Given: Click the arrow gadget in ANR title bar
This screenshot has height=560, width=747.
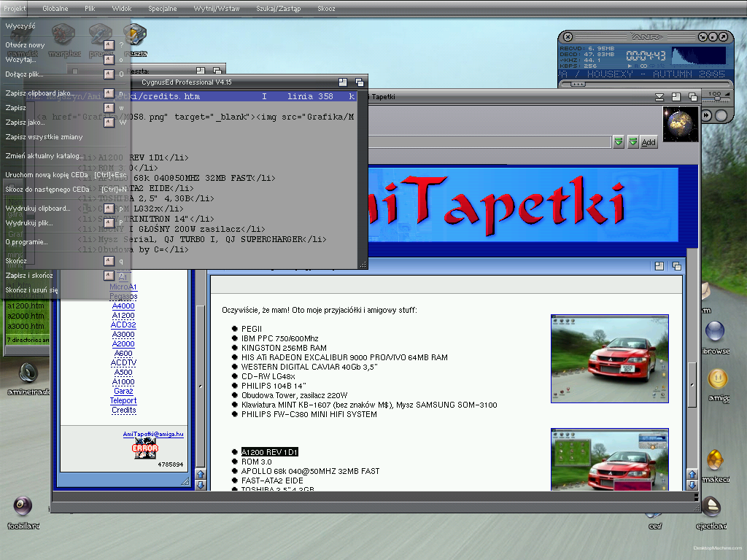Looking at the screenshot, I should 724,36.
